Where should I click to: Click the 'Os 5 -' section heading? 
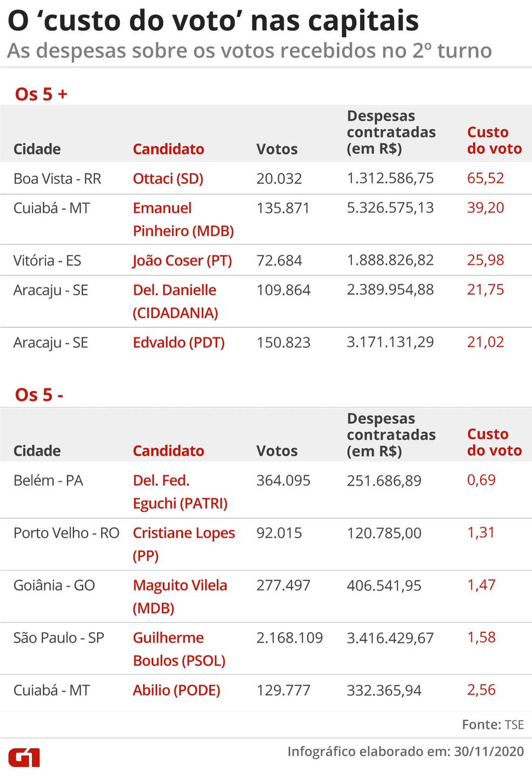point(39,395)
